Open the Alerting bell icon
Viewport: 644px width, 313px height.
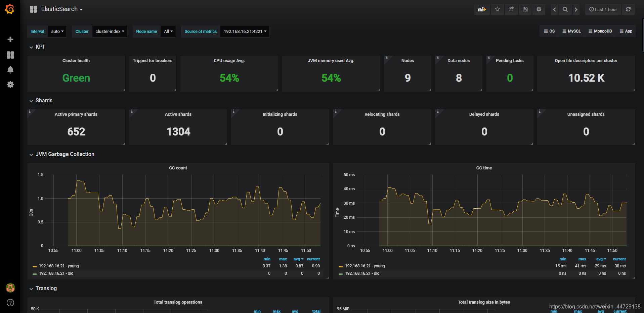click(10, 70)
